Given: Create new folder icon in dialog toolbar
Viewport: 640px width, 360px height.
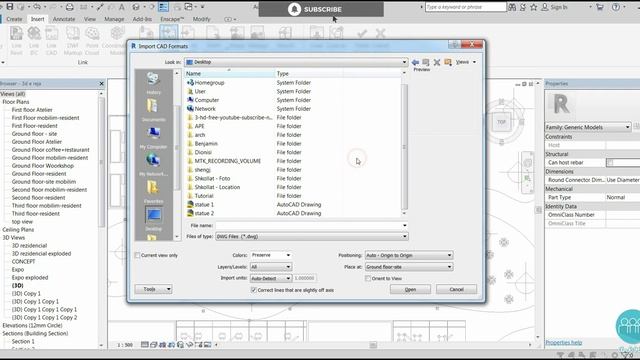Looking at the screenshot, I should coord(448,62).
